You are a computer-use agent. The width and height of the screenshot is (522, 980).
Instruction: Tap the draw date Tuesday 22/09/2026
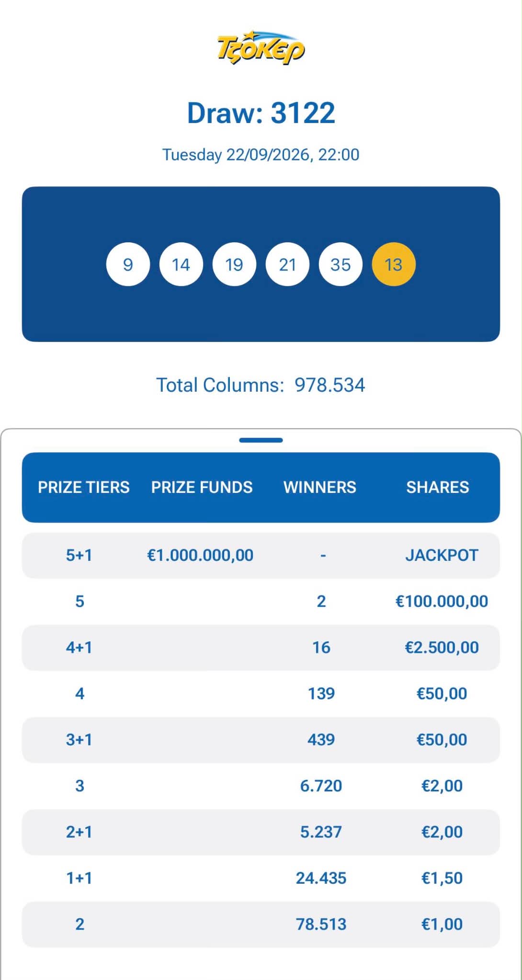tap(261, 155)
